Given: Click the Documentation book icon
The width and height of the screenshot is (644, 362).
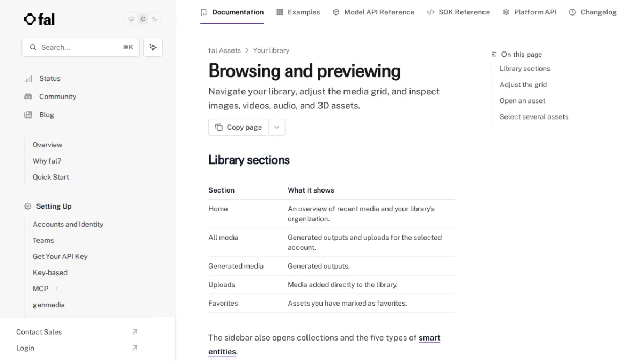Looking at the screenshot, I should [x=203, y=12].
